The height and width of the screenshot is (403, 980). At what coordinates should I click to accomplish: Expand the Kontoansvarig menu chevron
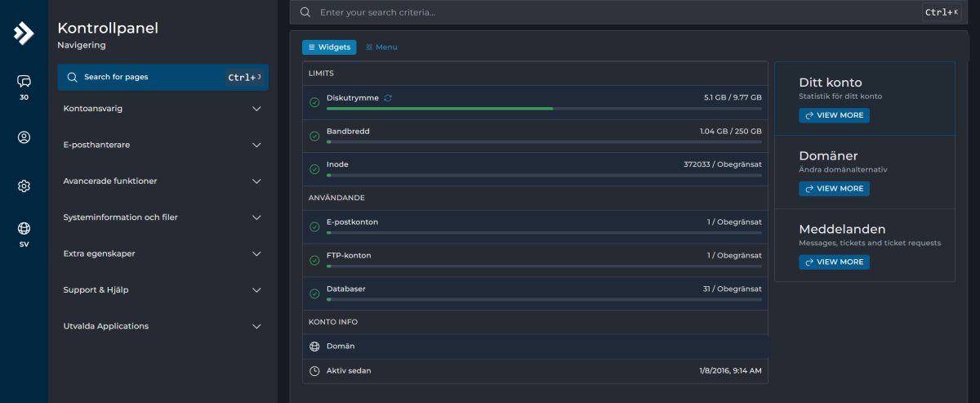coord(256,109)
